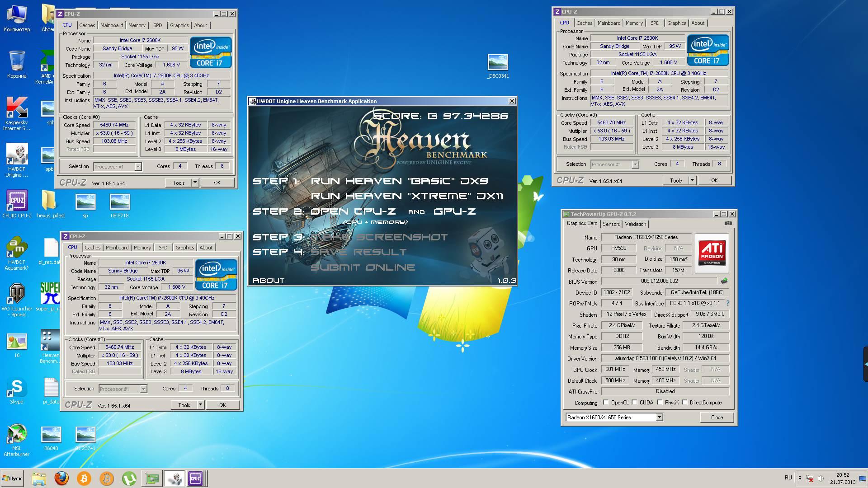This screenshot has width=868, height=488.
Task: Open the Skype desktop icon
Action: [x=17, y=391]
